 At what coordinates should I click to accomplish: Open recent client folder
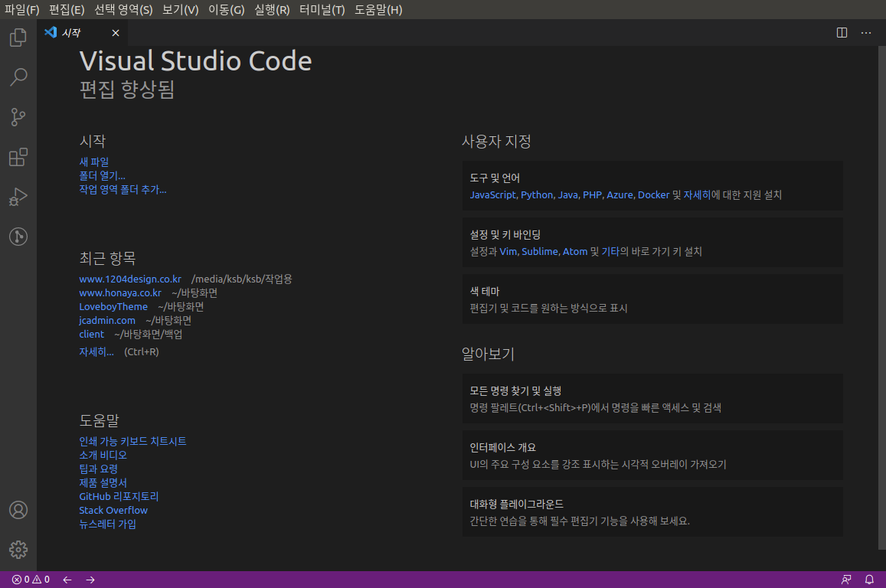point(92,335)
